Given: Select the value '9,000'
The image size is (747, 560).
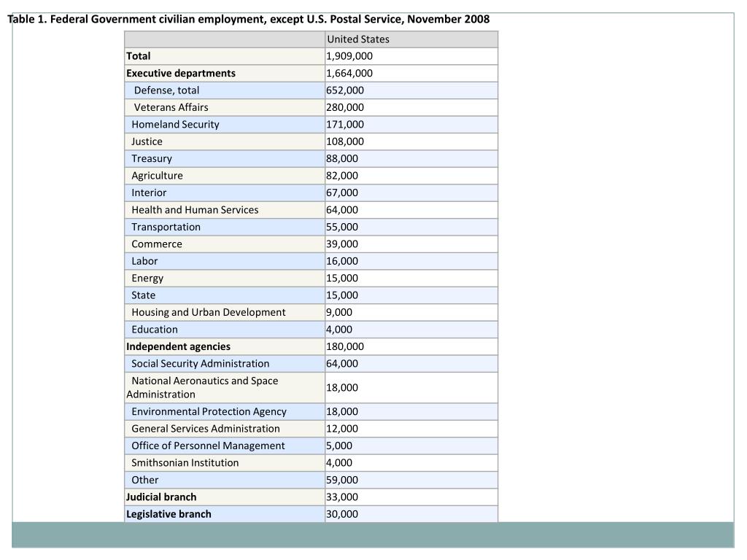Looking at the screenshot, I should point(339,313).
